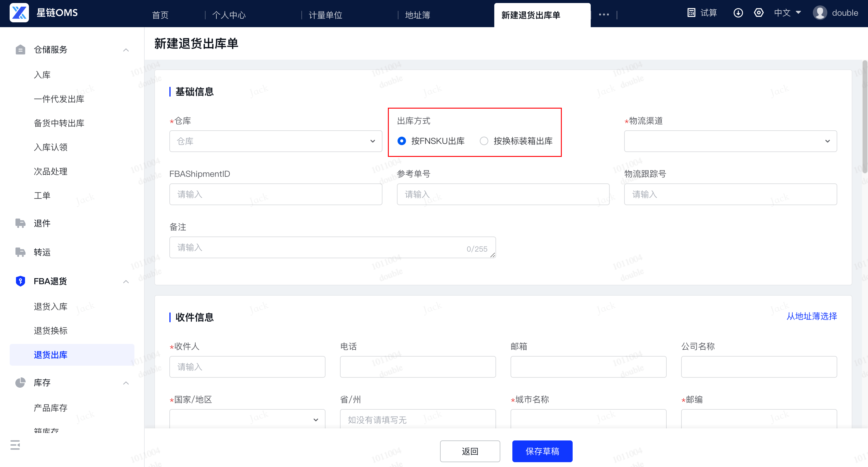This screenshot has height=467, width=868.
Task: Collapse the FBA退货 menu chevron
Action: coord(126,281)
